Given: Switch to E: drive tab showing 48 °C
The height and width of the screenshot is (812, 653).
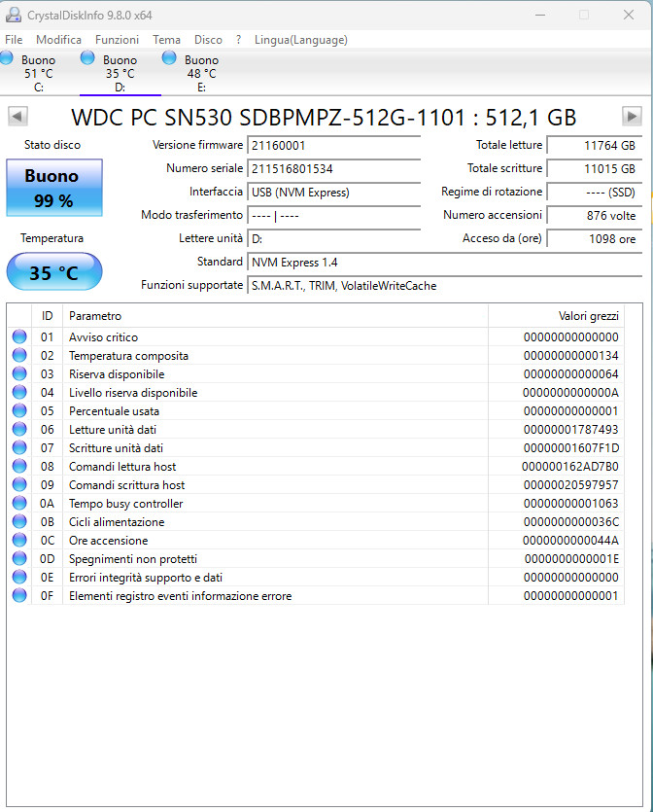Looking at the screenshot, I should tap(201, 73).
